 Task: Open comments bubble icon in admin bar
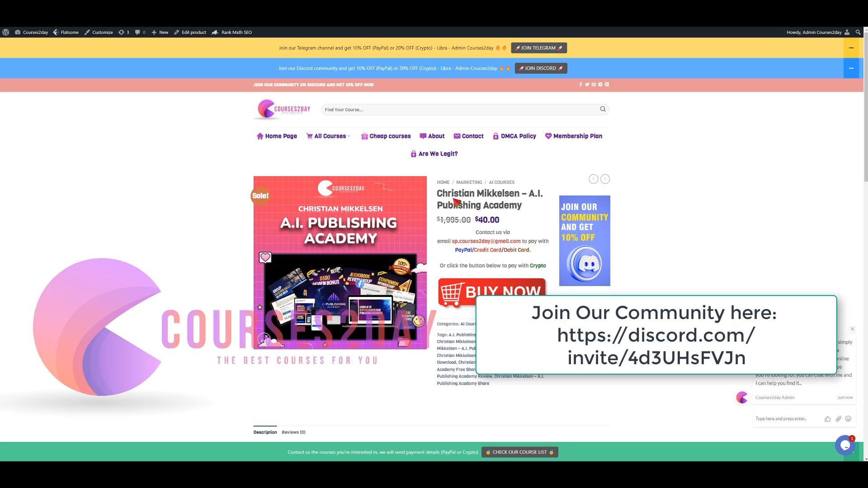pyautogui.click(x=140, y=32)
